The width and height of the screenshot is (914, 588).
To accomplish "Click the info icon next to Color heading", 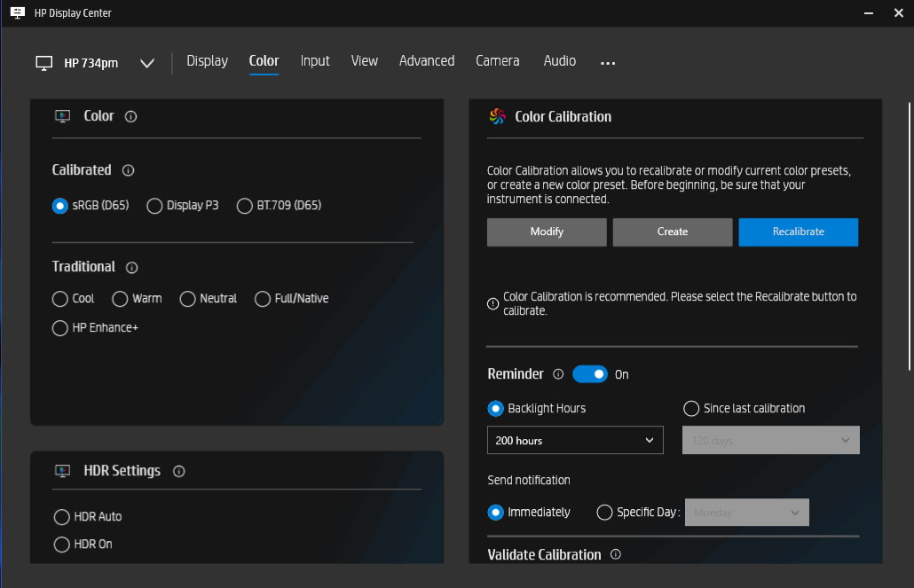I will coord(130,116).
